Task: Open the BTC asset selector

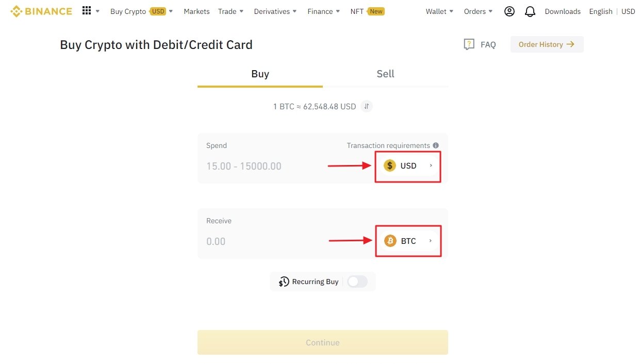Action: pyautogui.click(x=407, y=241)
